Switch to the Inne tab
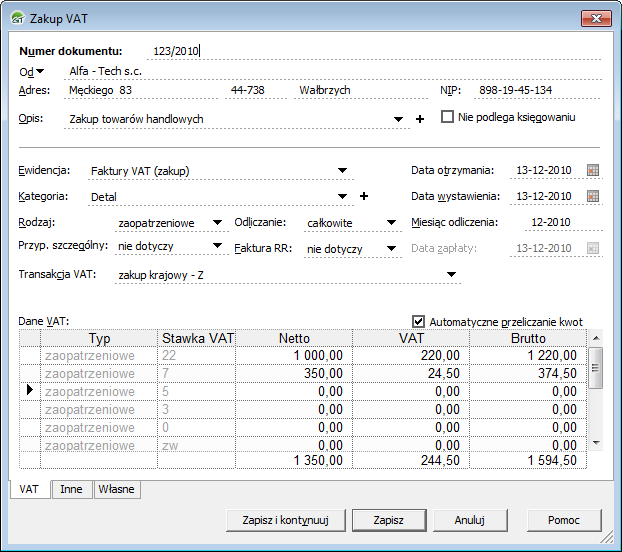622x552 pixels. click(x=71, y=490)
